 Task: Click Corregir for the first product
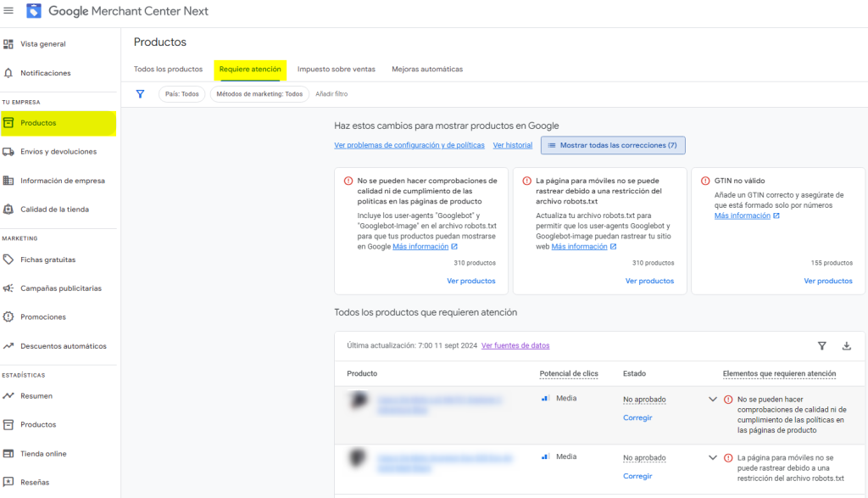click(x=637, y=418)
